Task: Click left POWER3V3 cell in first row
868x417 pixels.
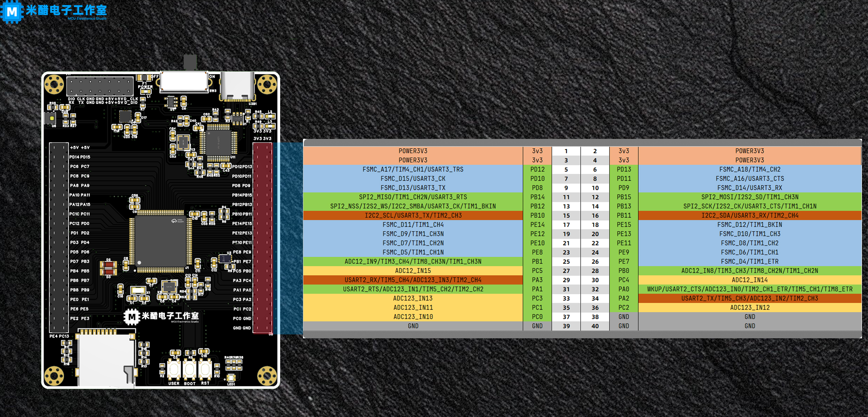Action: (x=413, y=151)
